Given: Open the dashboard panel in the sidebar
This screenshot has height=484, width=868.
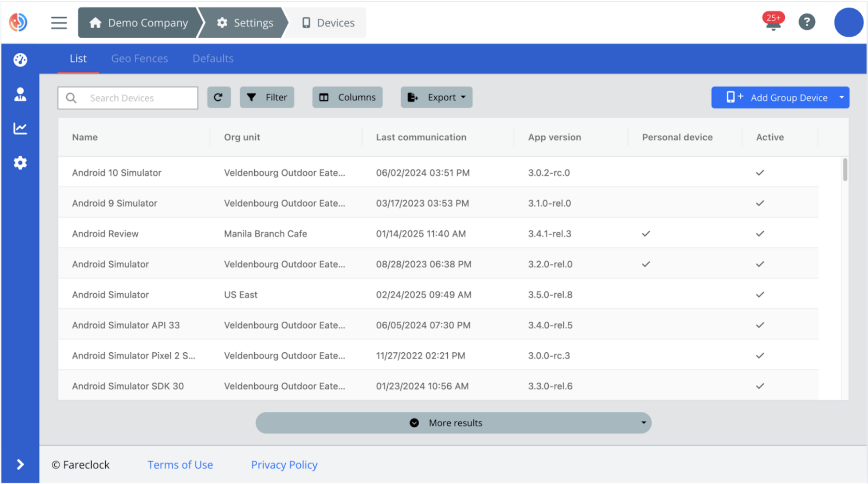Looking at the screenshot, I should [20, 60].
